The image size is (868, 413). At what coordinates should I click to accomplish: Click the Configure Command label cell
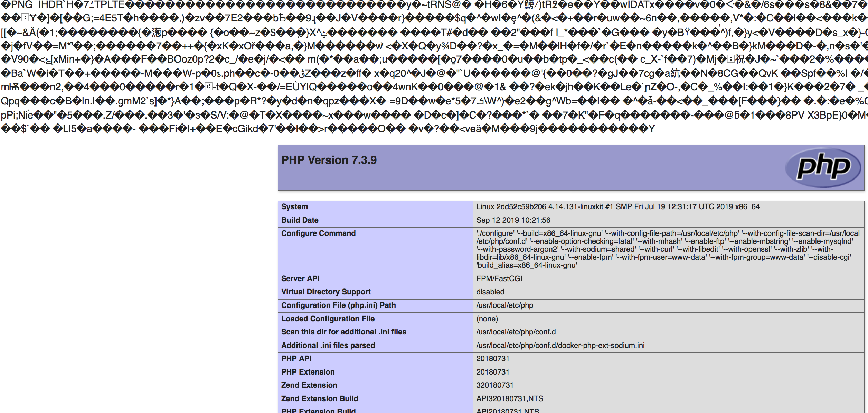coord(318,233)
